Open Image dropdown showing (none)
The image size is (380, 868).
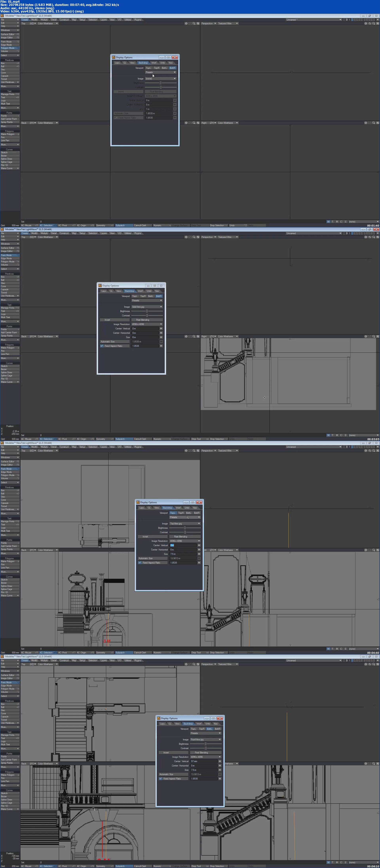click(161, 79)
